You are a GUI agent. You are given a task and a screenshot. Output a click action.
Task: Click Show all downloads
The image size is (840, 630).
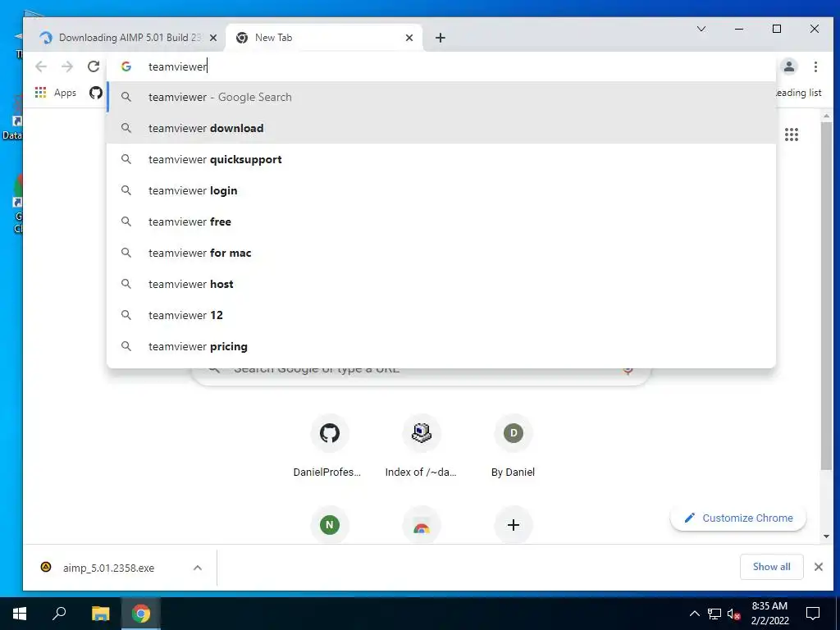click(771, 567)
